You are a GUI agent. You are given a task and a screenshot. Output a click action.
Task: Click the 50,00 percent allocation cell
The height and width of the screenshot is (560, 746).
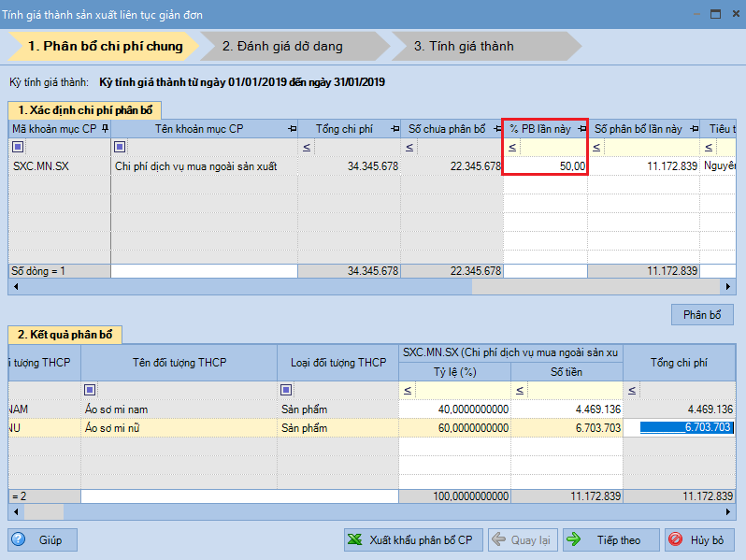coord(546,166)
